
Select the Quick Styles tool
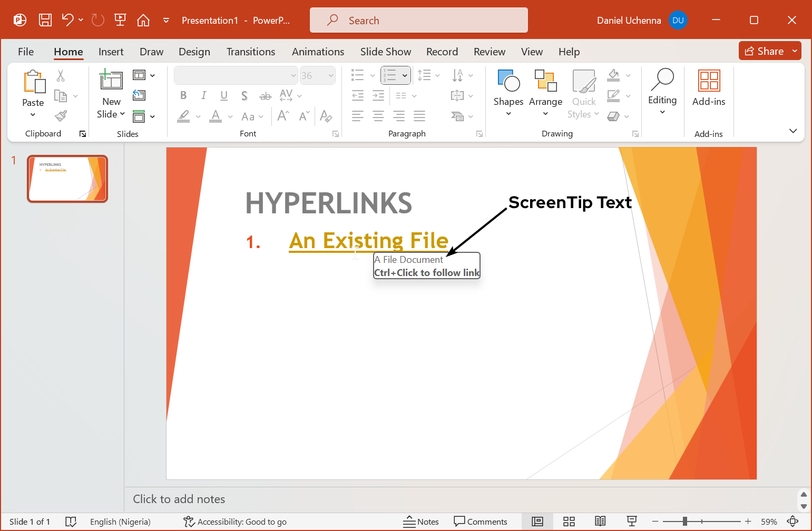583,95
